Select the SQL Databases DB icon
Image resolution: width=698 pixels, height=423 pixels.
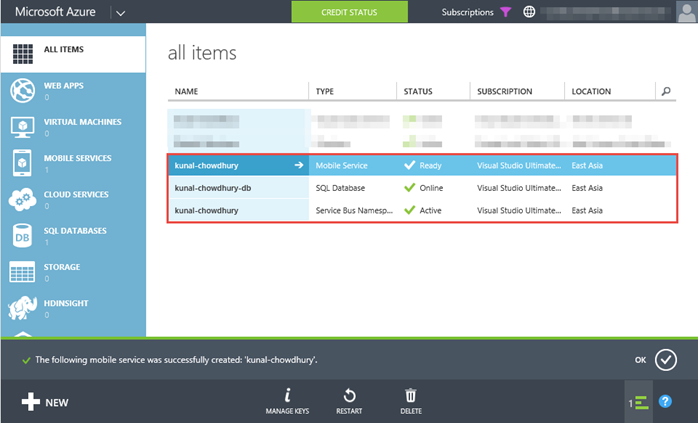tap(22, 236)
